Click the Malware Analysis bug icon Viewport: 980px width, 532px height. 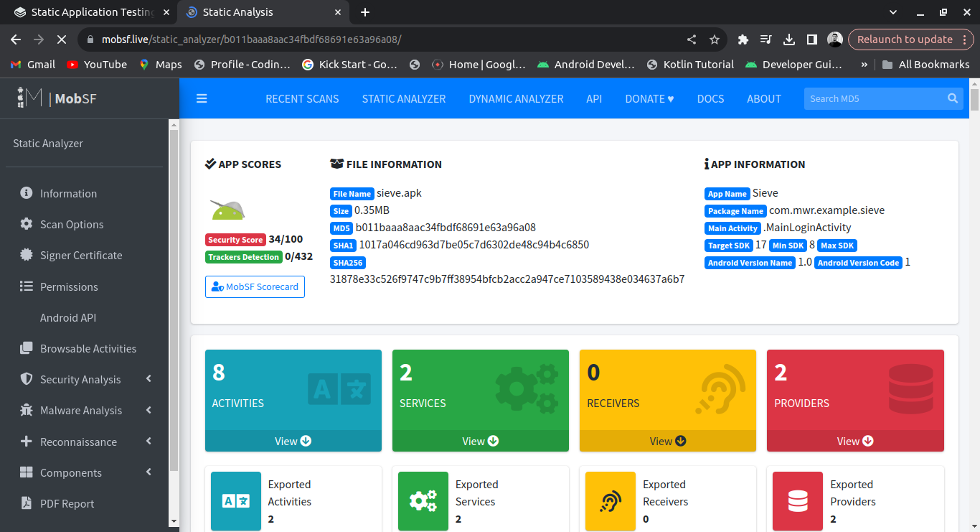[x=27, y=411]
